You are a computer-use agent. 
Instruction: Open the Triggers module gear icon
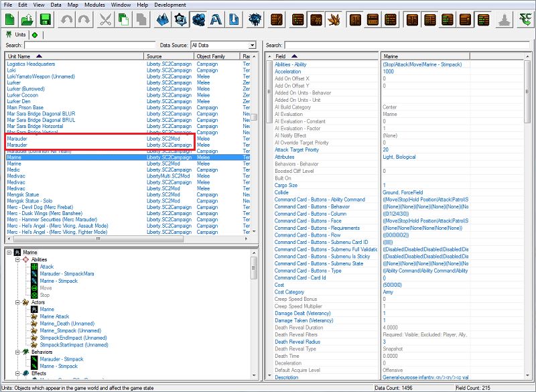pos(180,19)
